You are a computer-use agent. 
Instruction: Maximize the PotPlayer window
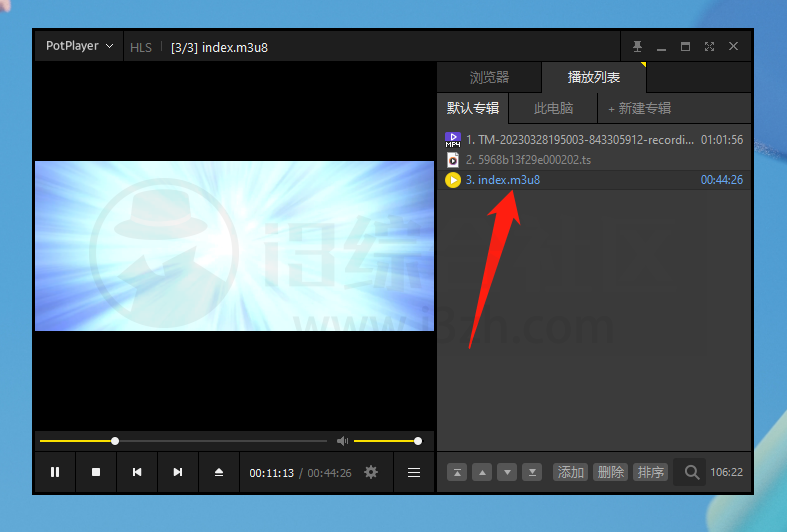point(685,47)
